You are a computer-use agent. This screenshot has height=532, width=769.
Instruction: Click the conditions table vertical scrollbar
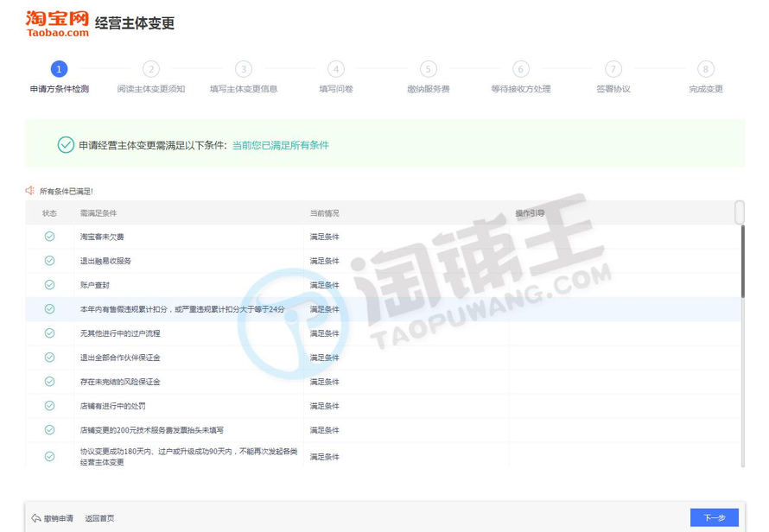click(x=740, y=259)
